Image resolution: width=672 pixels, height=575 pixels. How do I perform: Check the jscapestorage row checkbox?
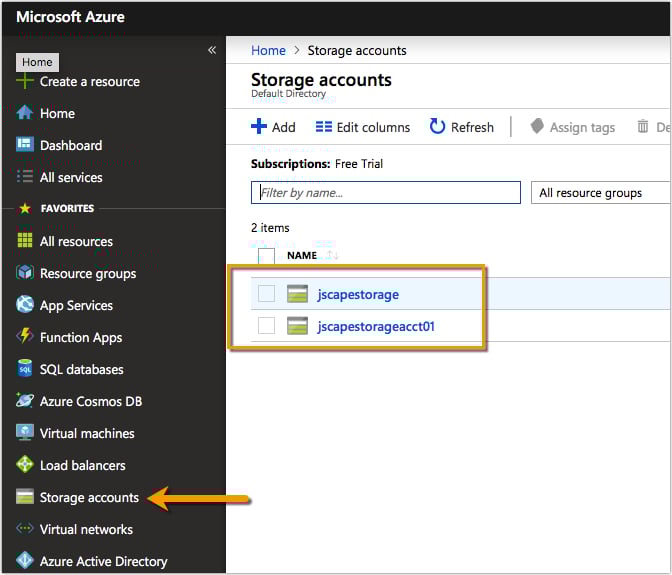click(266, 294)
